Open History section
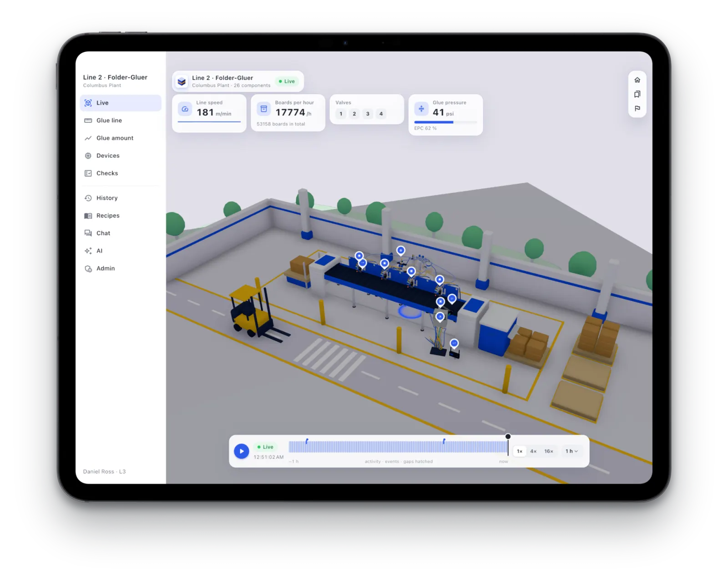This screenshot has height=581, width=728. (x=120, y=198)
